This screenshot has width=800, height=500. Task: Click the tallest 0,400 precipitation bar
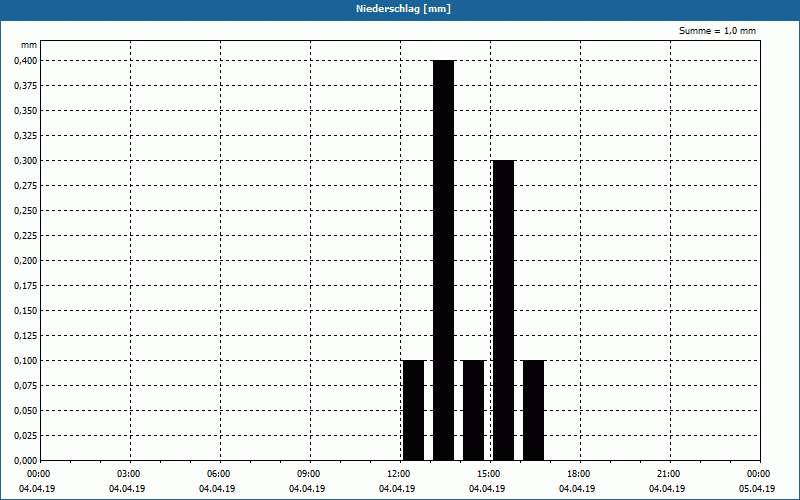pyautogui.click(x=443, y=260)
